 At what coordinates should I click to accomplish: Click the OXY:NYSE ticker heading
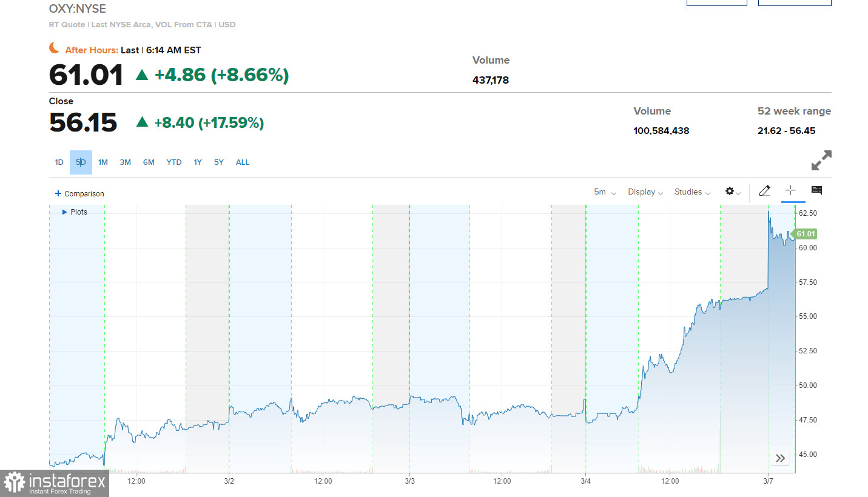tap(78, 8)
